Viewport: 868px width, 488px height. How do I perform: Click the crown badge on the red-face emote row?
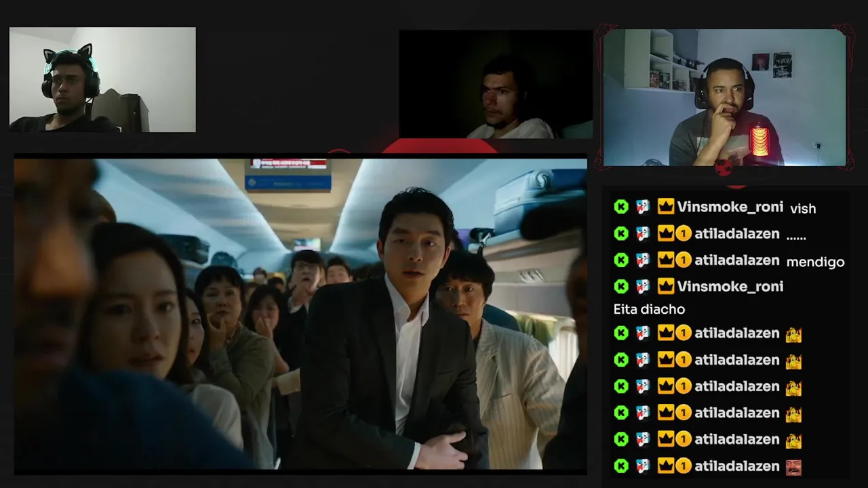[x=666, y=466]
